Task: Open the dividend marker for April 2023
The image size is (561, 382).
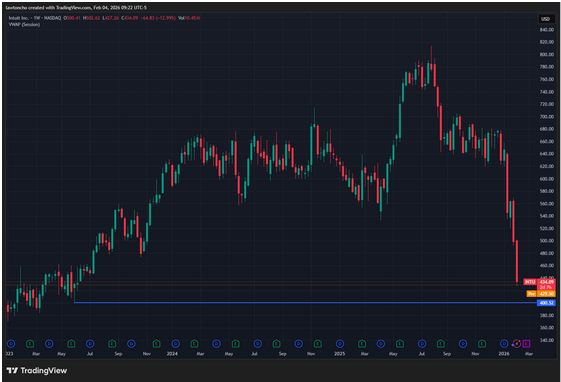Action: pos(49,344)
